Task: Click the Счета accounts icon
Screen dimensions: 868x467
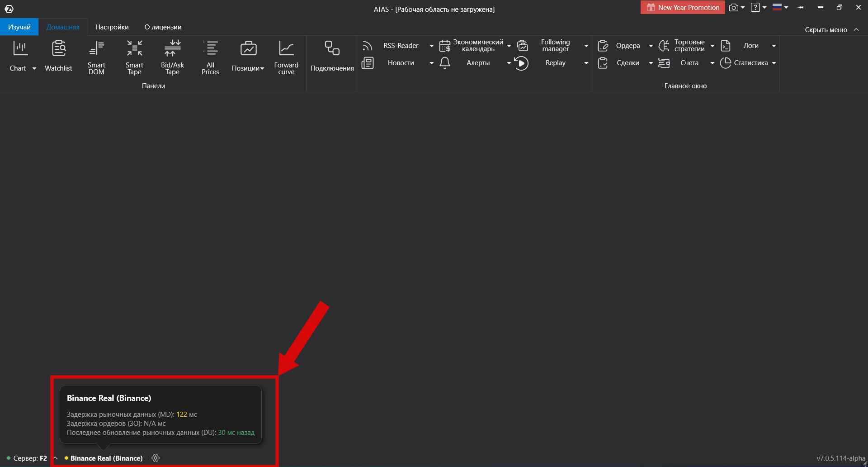Action: click(664, 63)
